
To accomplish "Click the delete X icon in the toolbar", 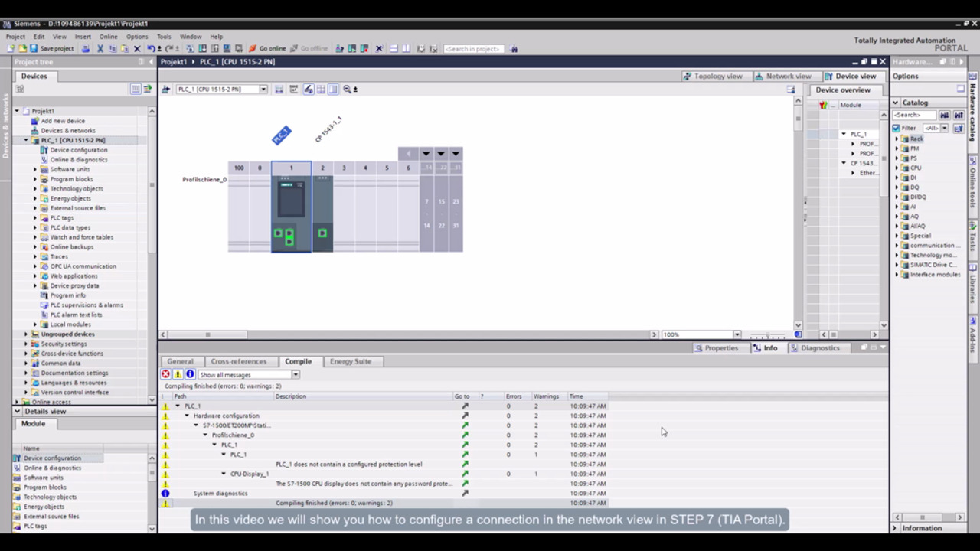I will [x=137, y=48].
